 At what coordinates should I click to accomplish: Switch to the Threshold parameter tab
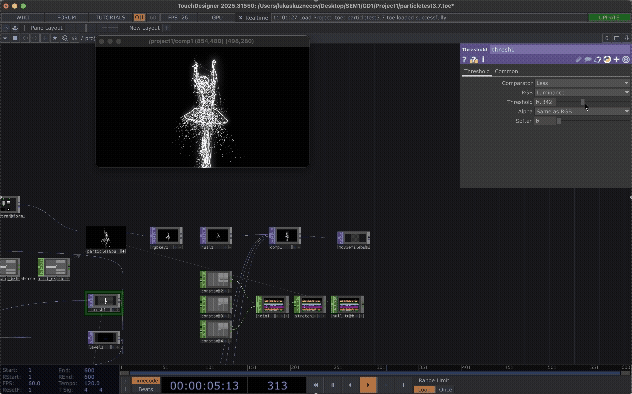point(476,71)
